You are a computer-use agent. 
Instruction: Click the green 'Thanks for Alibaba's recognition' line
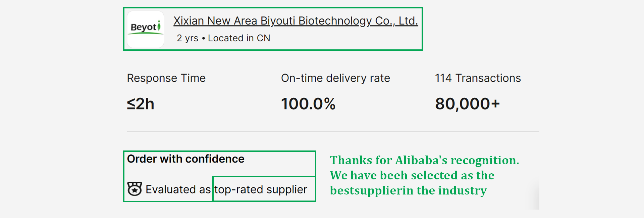[x=424, y=160]
